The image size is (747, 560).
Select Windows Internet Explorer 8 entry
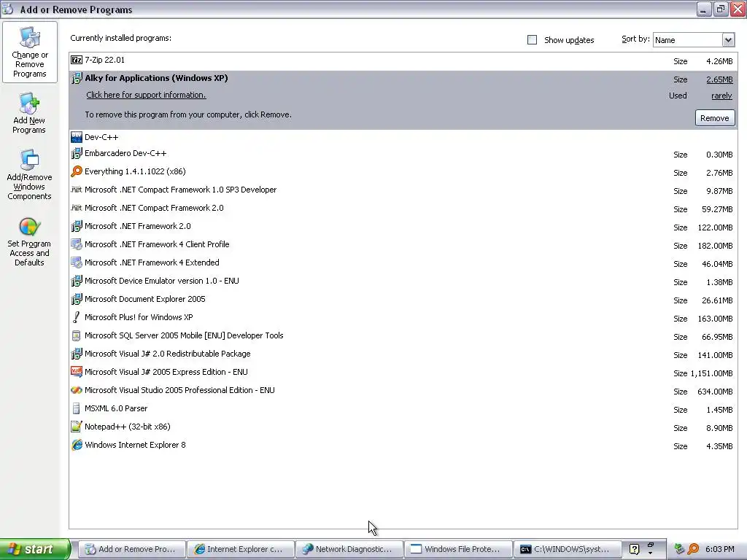403,446
